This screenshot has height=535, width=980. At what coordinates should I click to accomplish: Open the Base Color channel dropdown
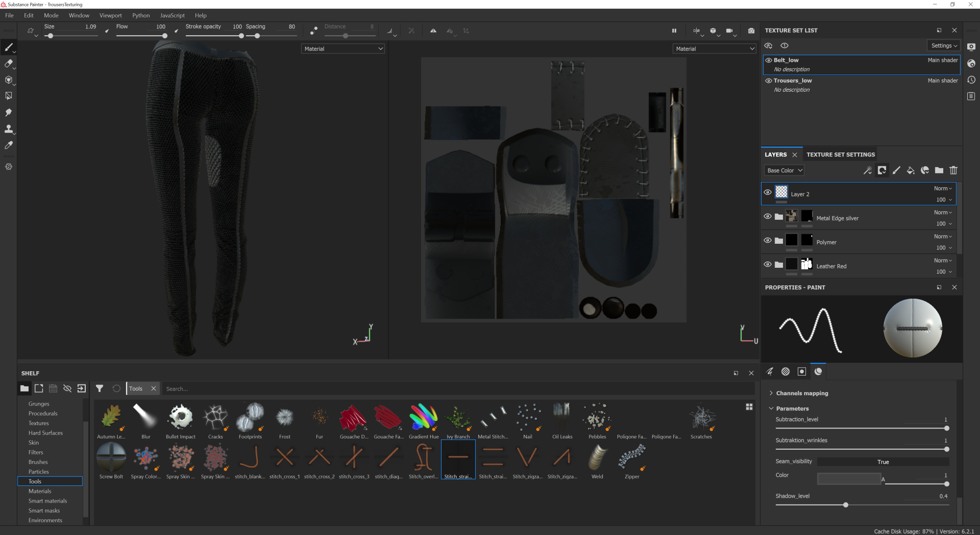click(x=784, y=171)
